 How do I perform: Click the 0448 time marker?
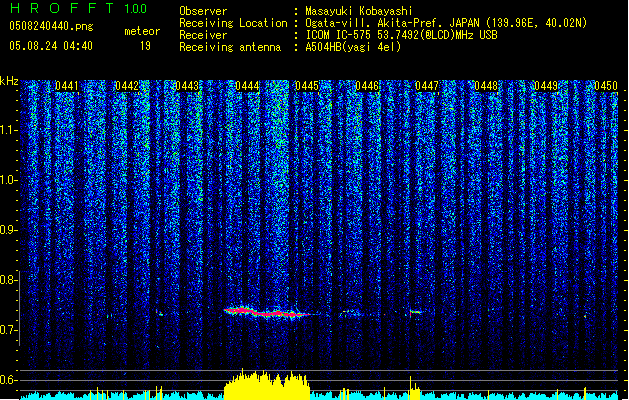click(486, 86)
